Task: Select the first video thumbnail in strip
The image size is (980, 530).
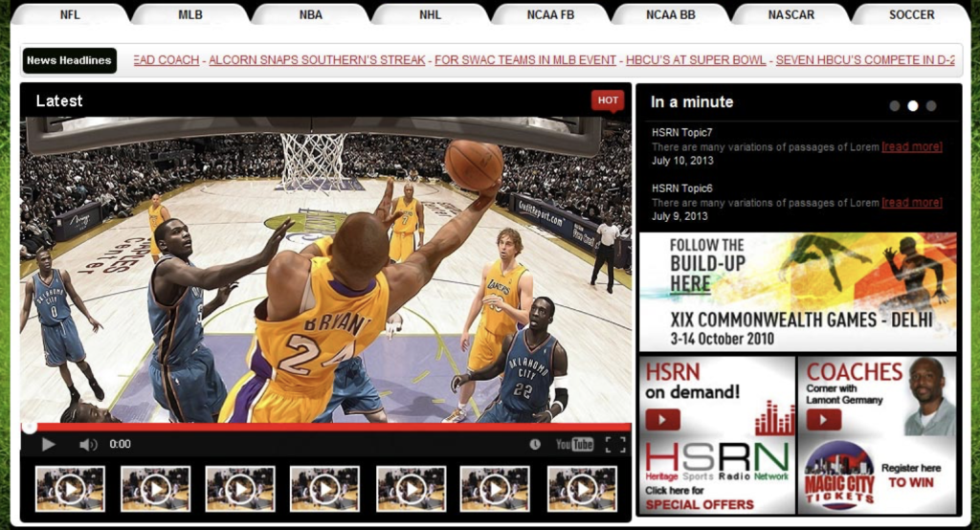Action: [70, 489]
